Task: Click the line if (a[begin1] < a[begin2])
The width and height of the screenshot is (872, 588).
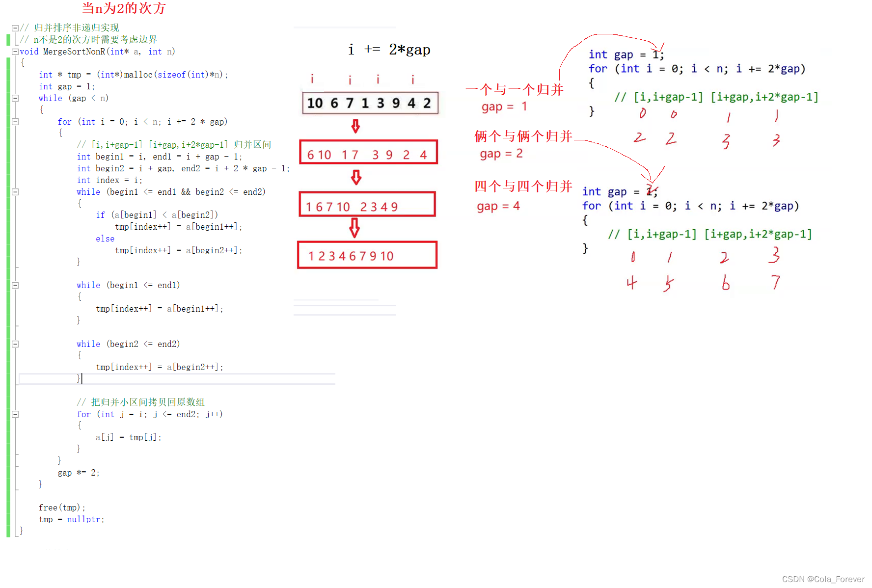Action: [157, 215]
